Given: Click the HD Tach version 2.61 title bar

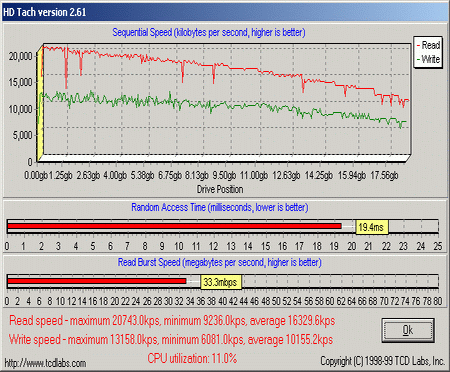Looking at the screenshot, I should pos(225,12).
